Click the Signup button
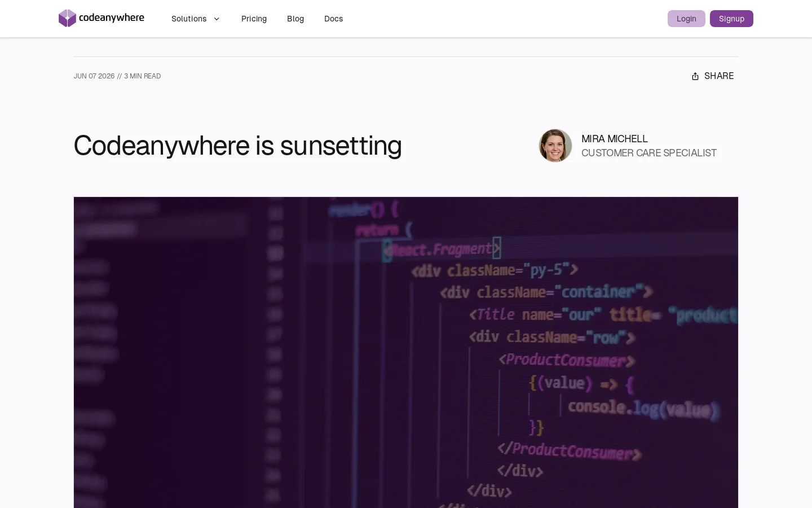This screenshot has width=812, height=508. click(x=731, y=19)
